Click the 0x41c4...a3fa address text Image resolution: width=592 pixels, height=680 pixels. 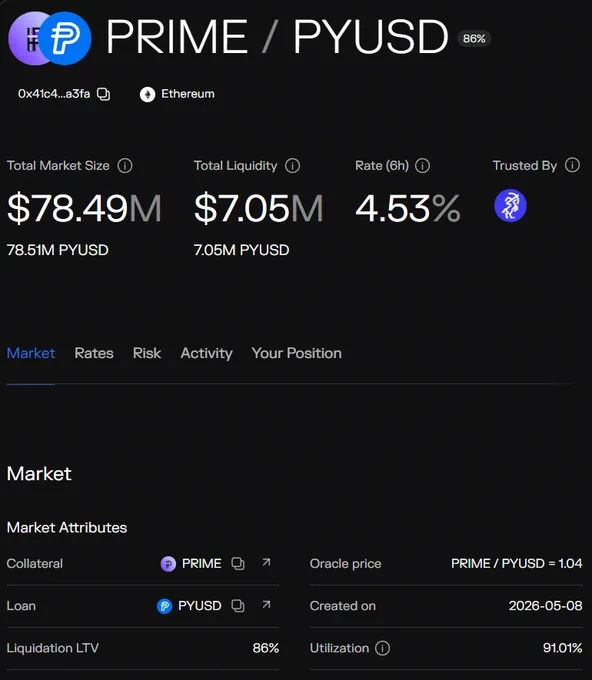click(54, 94)
